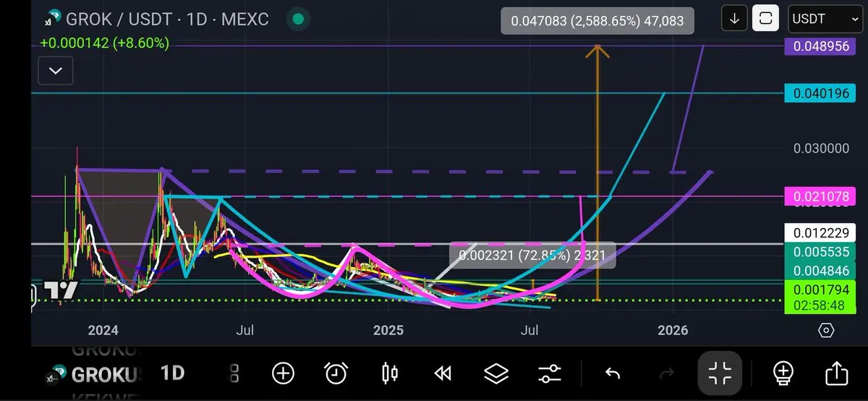Click the +0.000142 (+8.60%) change value

coord(105,44)
